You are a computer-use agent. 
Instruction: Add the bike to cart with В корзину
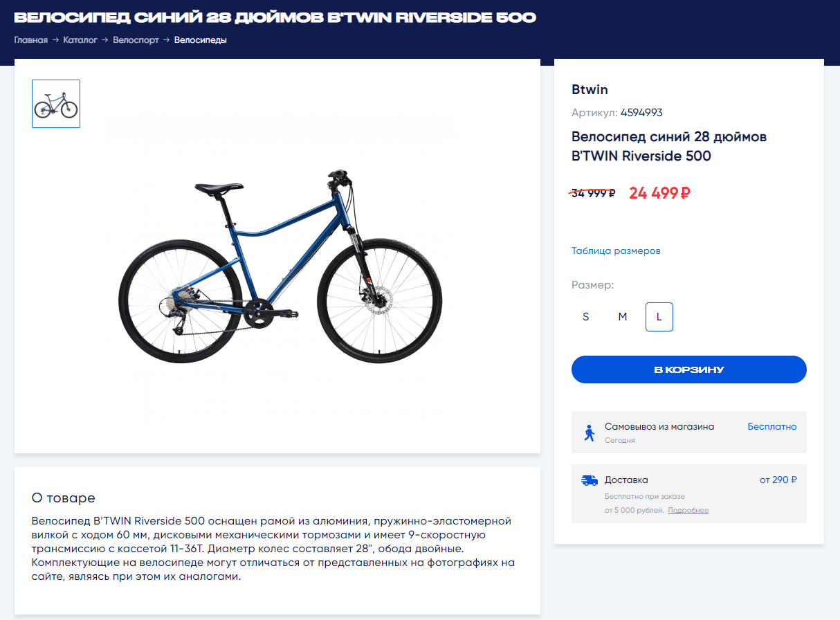(x=688, y=370)
